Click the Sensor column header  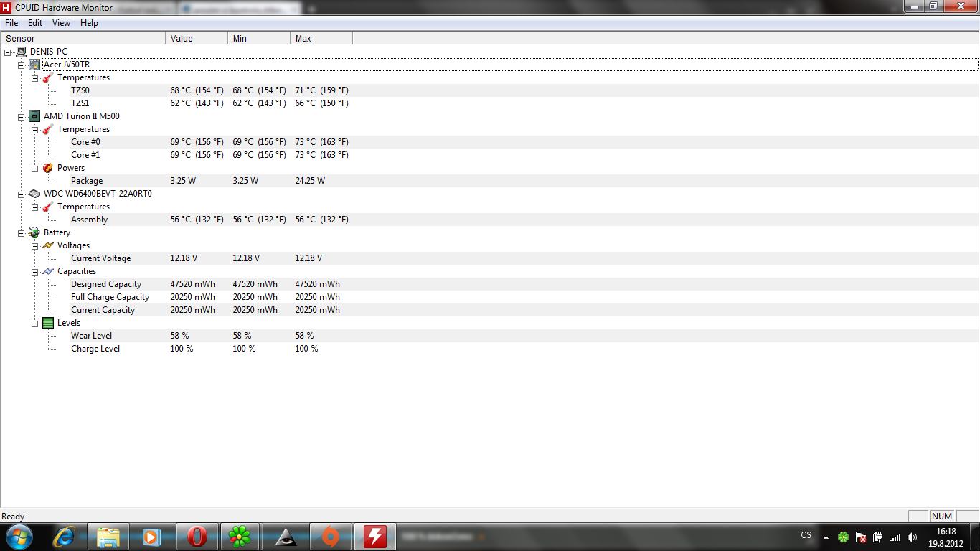(83, 38)
